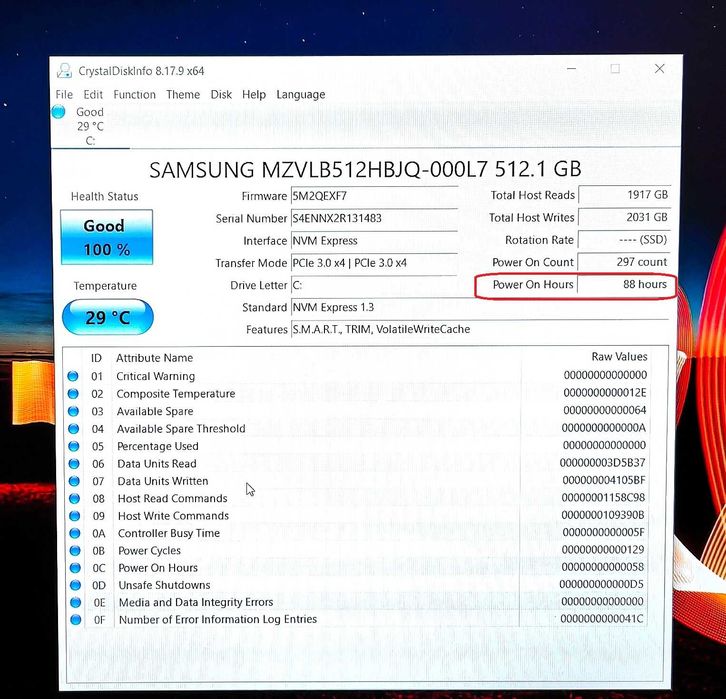Click the raw value 00000000000129
726x699 pixels.
coord(603,549)
